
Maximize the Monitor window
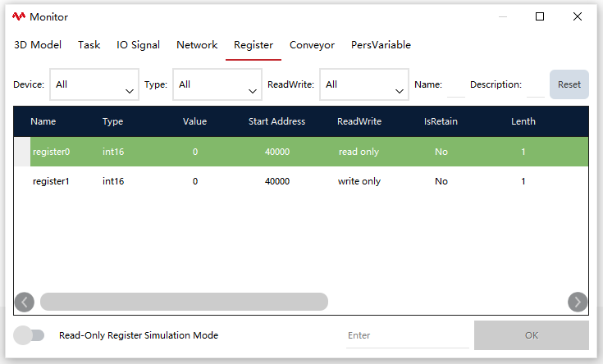point(540,16)
